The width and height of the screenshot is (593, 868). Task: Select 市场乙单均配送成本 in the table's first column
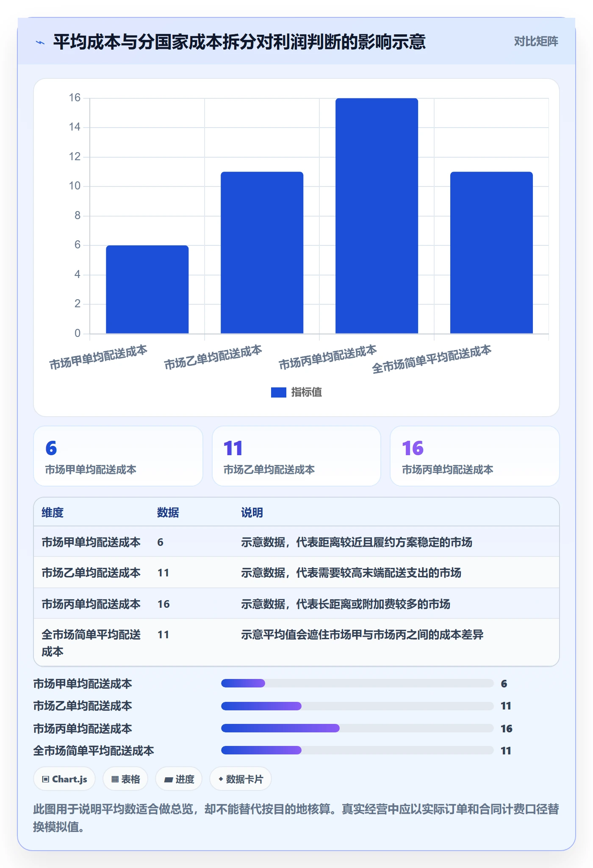(91, 573)
